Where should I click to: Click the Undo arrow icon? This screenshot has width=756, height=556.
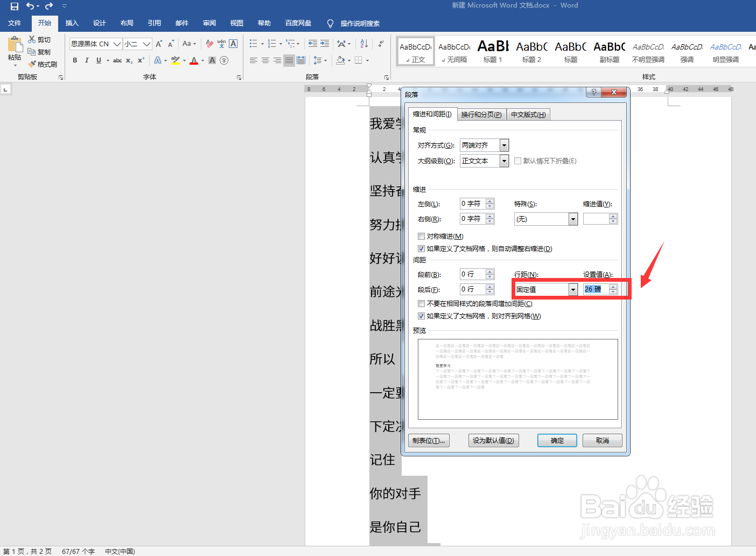click(x=30, y=6)
